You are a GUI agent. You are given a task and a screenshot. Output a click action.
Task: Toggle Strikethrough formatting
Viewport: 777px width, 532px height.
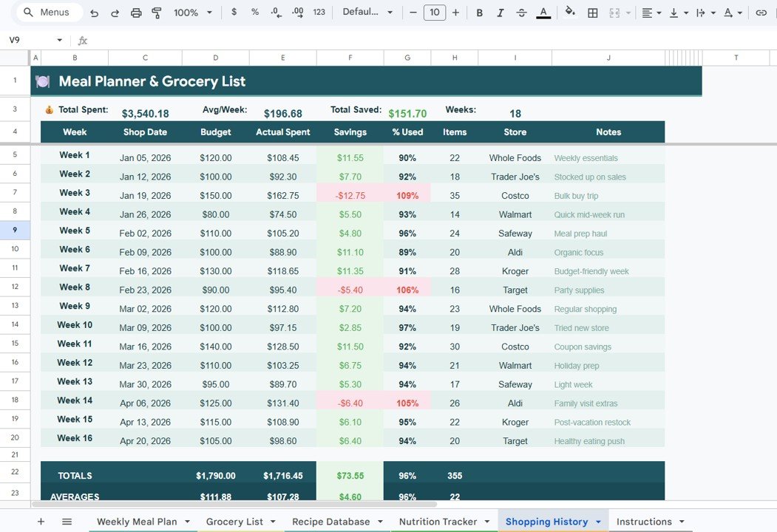(521, 13)
